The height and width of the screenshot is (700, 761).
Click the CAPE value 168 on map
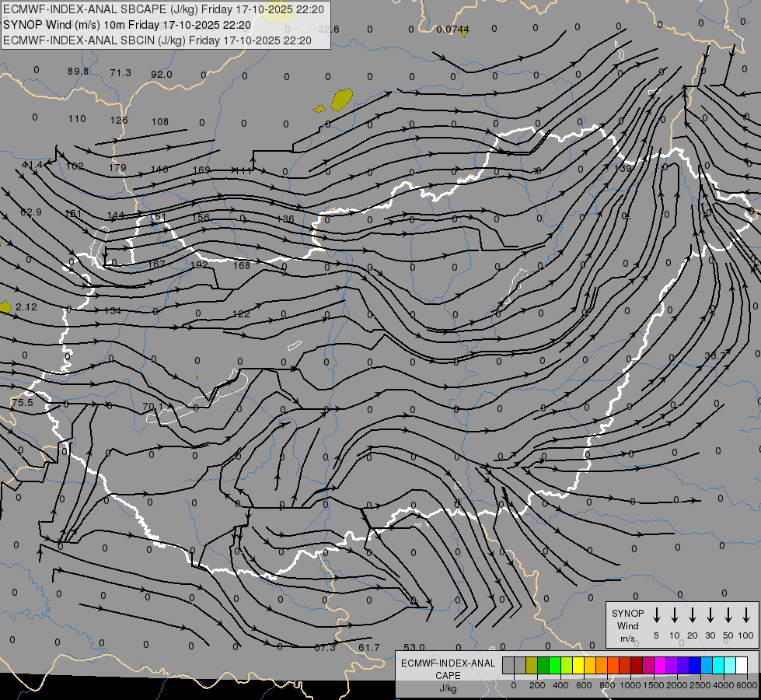[x=241, y=265]
